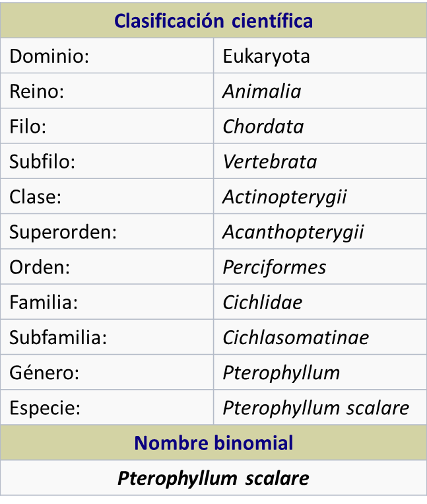
Task: Select the Vertebrata subphylum entry
Action: click(x=269, y=161)
